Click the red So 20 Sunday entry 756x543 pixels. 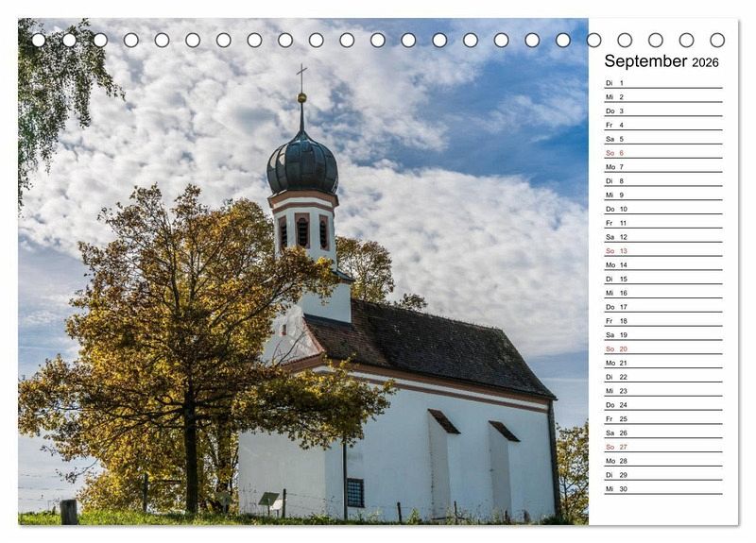click(661, 348)
